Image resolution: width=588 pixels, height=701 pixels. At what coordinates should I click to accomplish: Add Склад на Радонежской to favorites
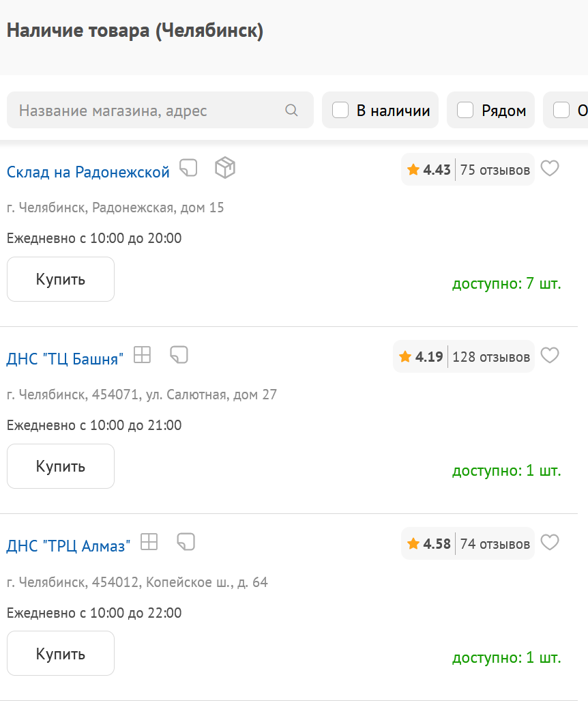coord(550,169)
